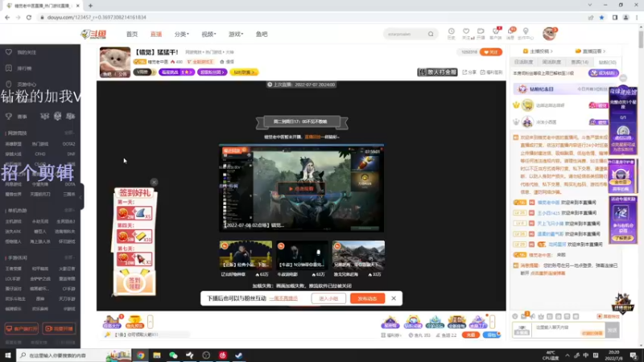Click the purple 成为钻粉 become diamond fan button

603,73
